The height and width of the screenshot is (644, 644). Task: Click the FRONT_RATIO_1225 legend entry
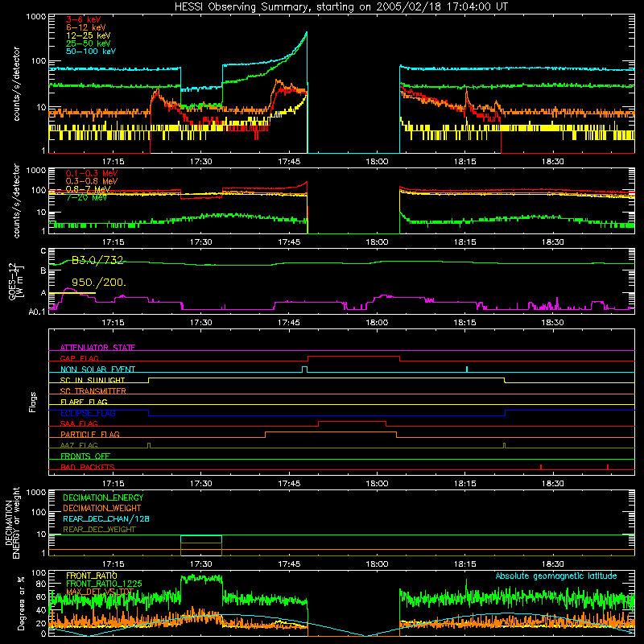click(104, 584)
